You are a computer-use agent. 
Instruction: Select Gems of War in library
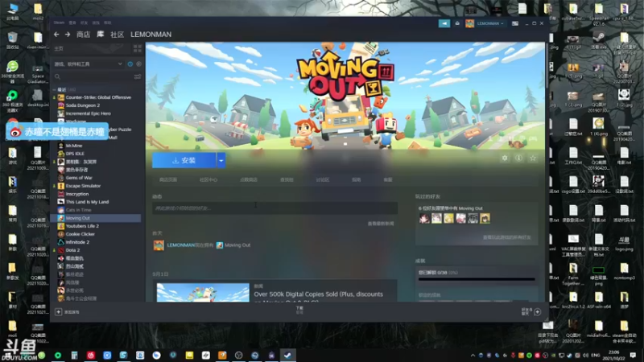pyautogui.click(x=79, y=178)
